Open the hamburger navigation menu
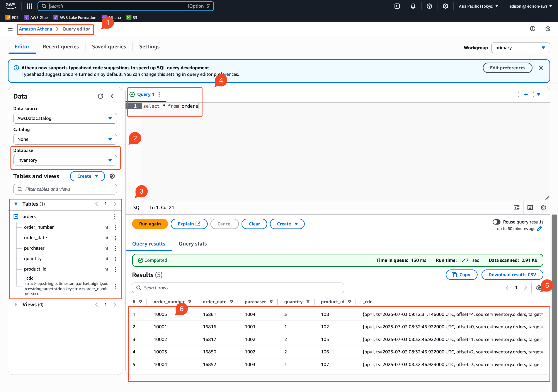 click(x=10, y=29)
